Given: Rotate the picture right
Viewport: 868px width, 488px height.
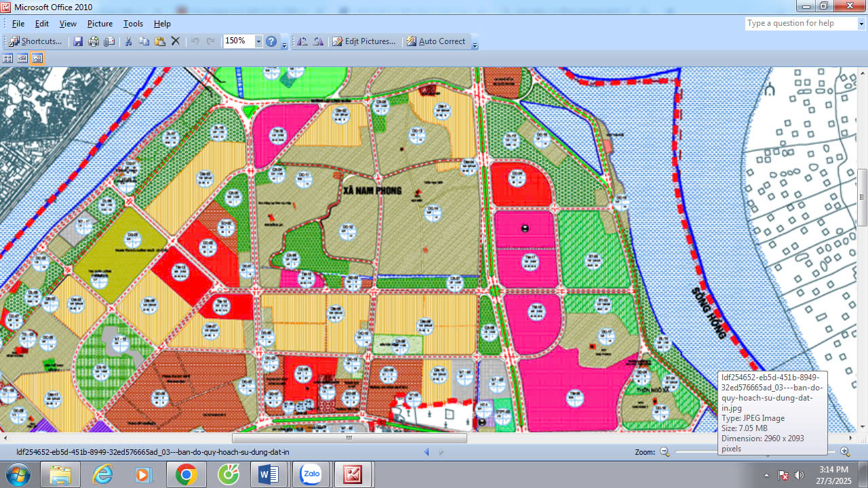Looking at the screenshot, I should point(318,41).
